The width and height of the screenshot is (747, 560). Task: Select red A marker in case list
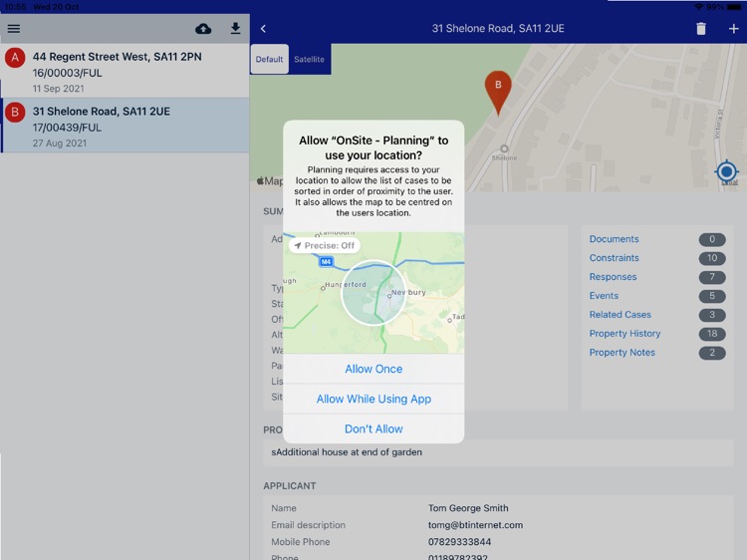(x=15, y=58)
